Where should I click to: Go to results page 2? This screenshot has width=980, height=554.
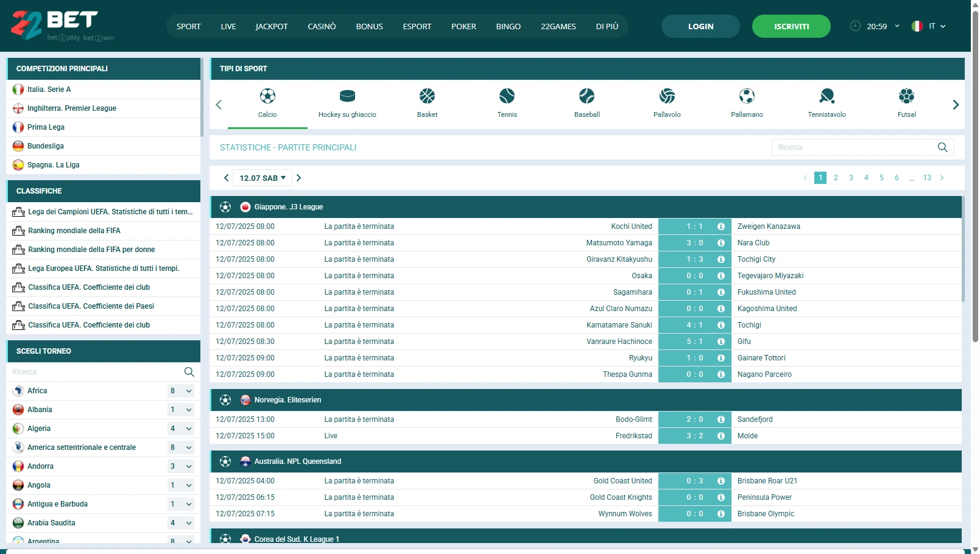pos(836,178)
